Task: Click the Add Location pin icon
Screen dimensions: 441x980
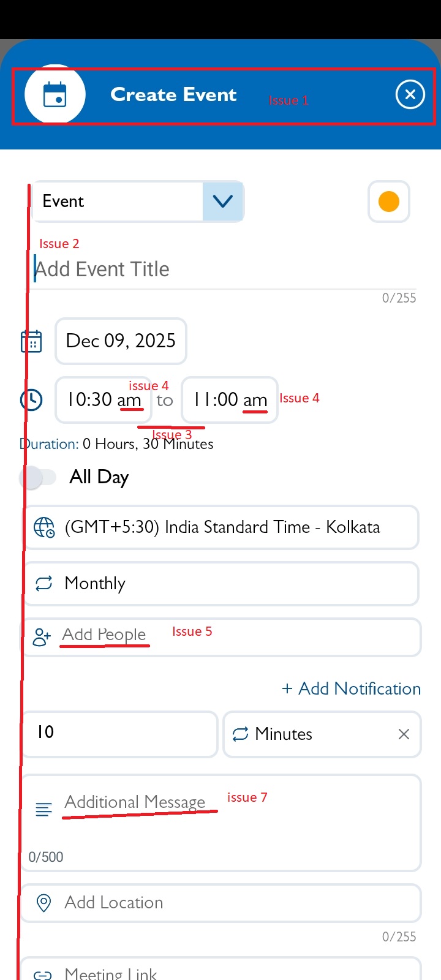Action: tap(43, 903)
